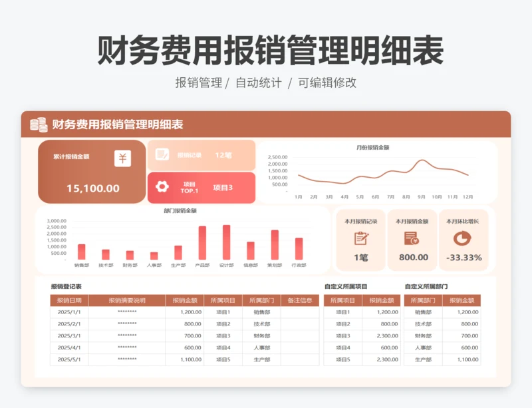Click the 备注信息 column header
532x408 pixels.
tap(300, 300)
